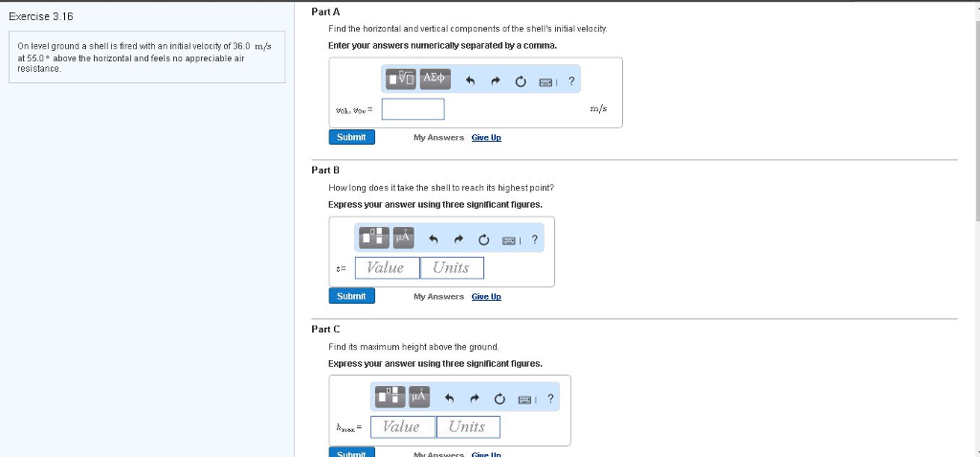Submit the Part B answer

pos(351,296)
